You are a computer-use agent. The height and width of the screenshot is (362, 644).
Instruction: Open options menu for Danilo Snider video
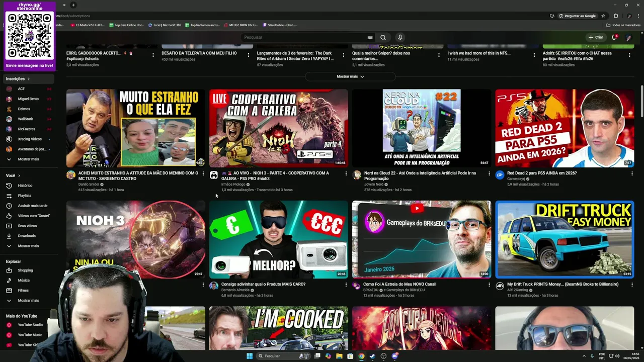[x=203, y=173]
